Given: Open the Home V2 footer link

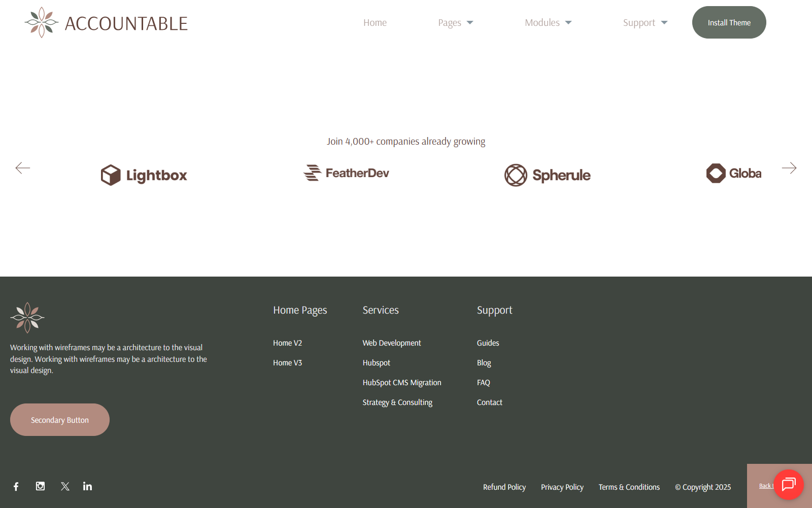Looking at the screenshot, I should click(x=287, y=343).
